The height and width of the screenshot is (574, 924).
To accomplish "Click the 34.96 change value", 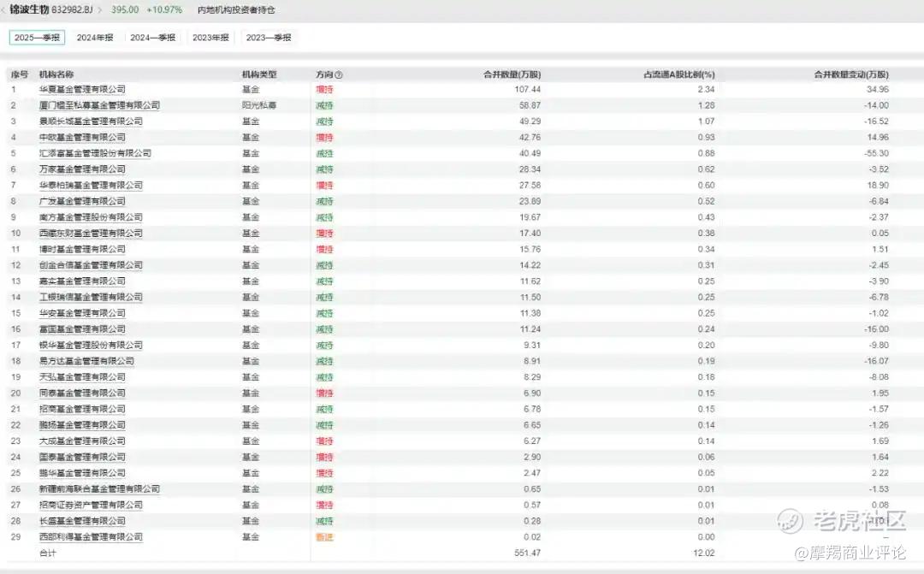I will (x=878, y=90).
